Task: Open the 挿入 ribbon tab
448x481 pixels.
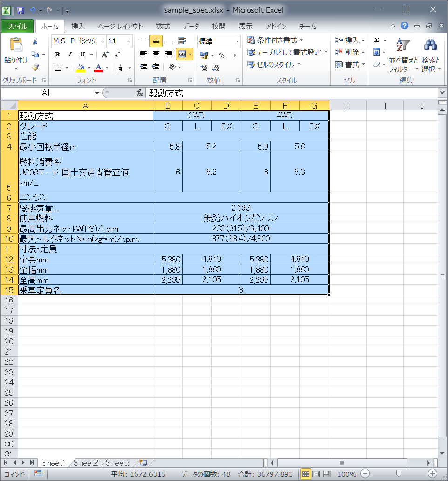Action: (78, 26)
